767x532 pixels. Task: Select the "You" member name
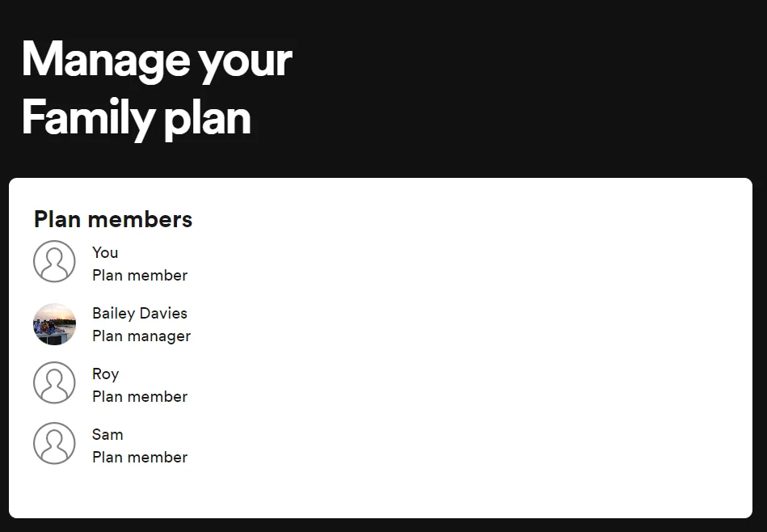tap(105, 252)
